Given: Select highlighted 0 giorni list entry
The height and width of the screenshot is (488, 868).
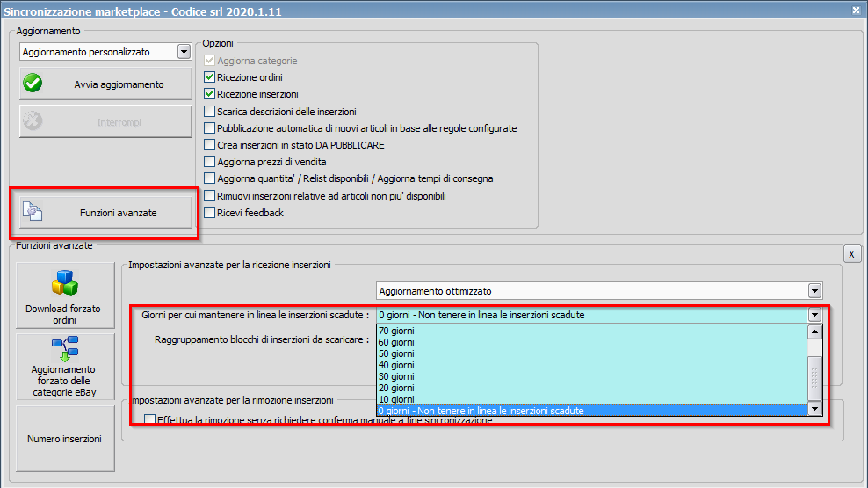Looking at the screenshot, I should click(x=592, y=411).
